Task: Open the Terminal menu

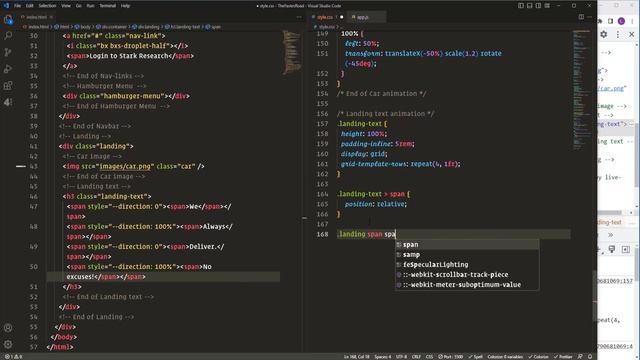Action: [108, 6]
